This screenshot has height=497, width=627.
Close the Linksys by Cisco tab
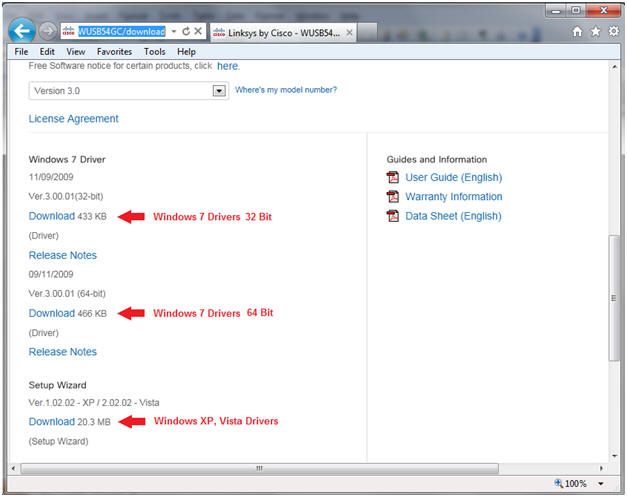click(x=349, y=32)
